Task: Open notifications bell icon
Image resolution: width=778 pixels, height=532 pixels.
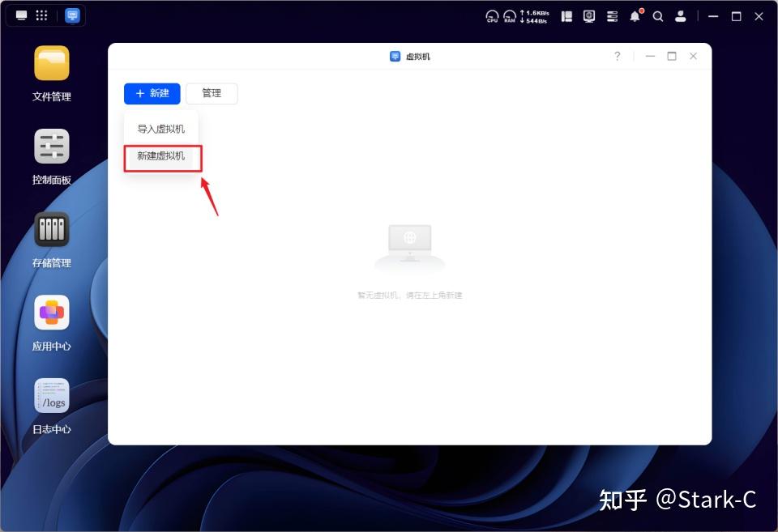Action: 635,16
